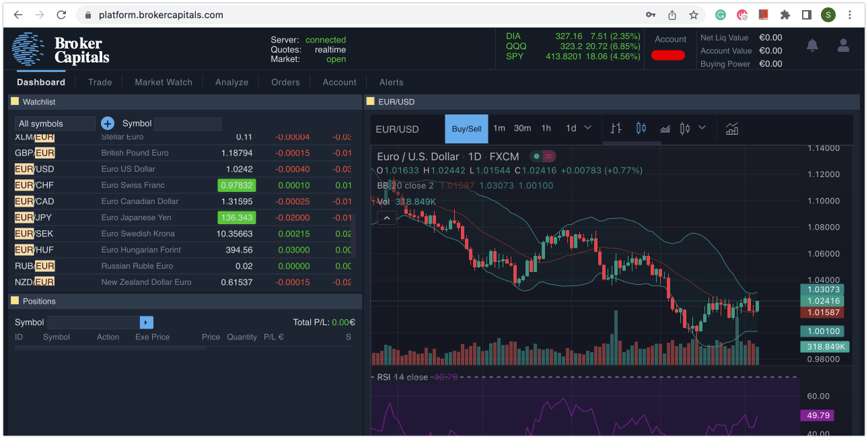Click the 1.02416 price label
The image size is (868, 439).
(822, 301)
